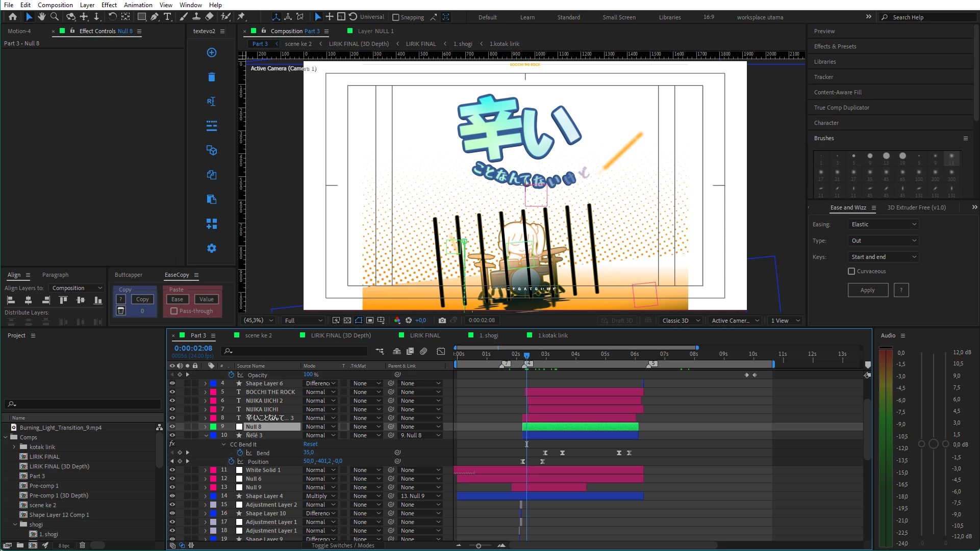Enable the Snapping checkbox

pos(395,17)
